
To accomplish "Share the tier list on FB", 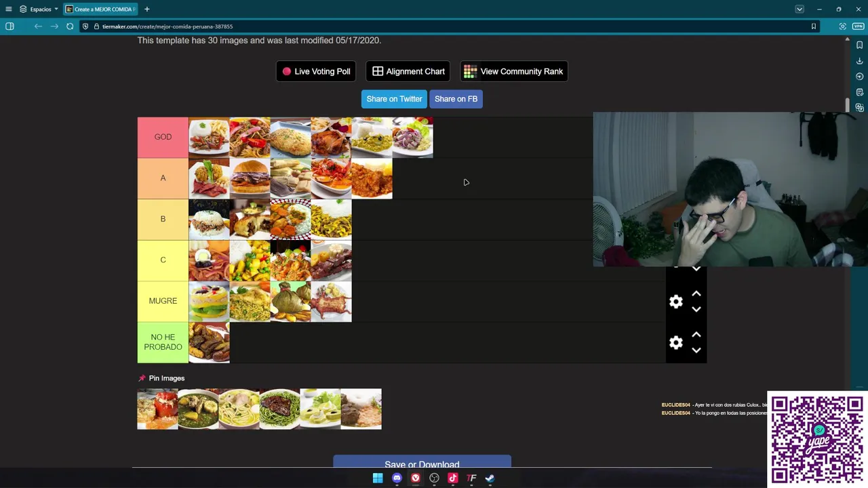I will pos(456,99).
